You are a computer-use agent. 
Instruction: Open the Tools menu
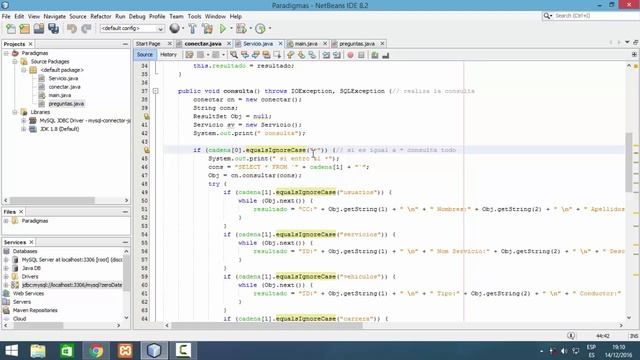click(x=194, y=16)
